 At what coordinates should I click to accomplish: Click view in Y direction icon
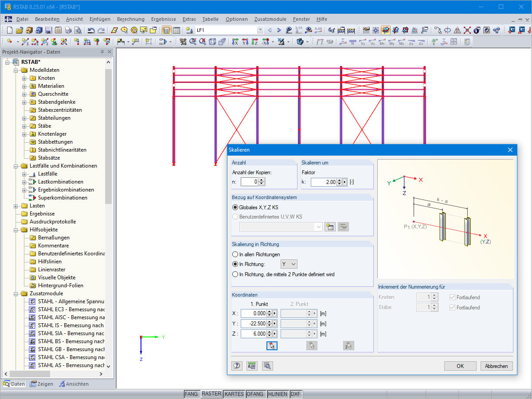245,42
